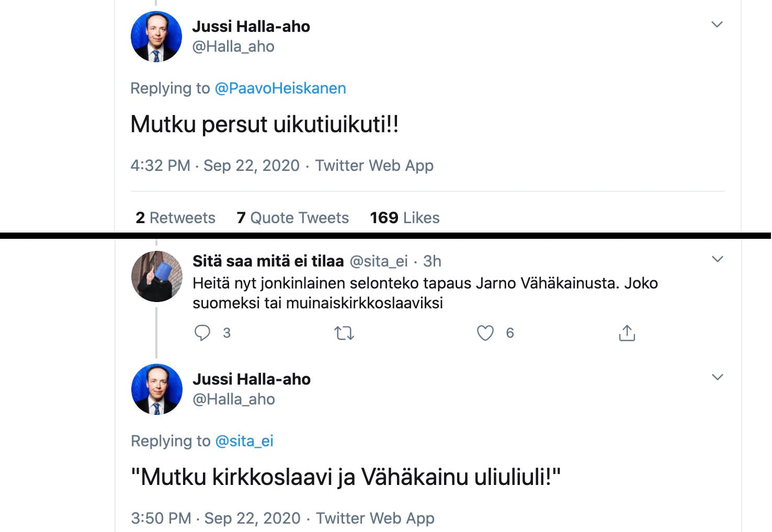The image size is (772, 532).
Task: Open Sitä saa mitä ei tilaa avatar
Action: pos(156,276)
